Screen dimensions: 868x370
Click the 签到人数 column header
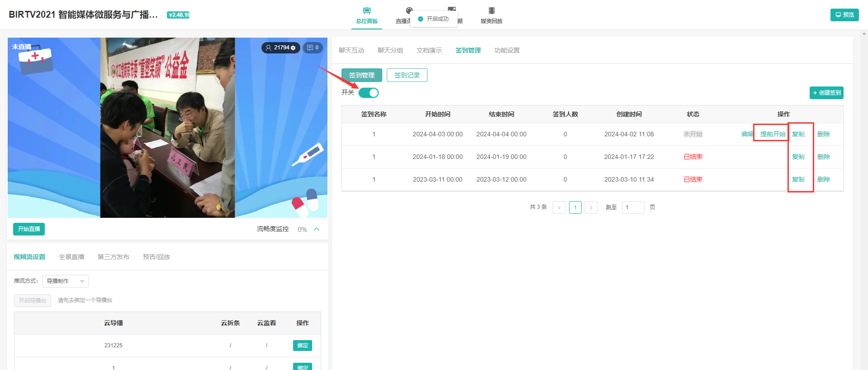(x=565, y=114)
